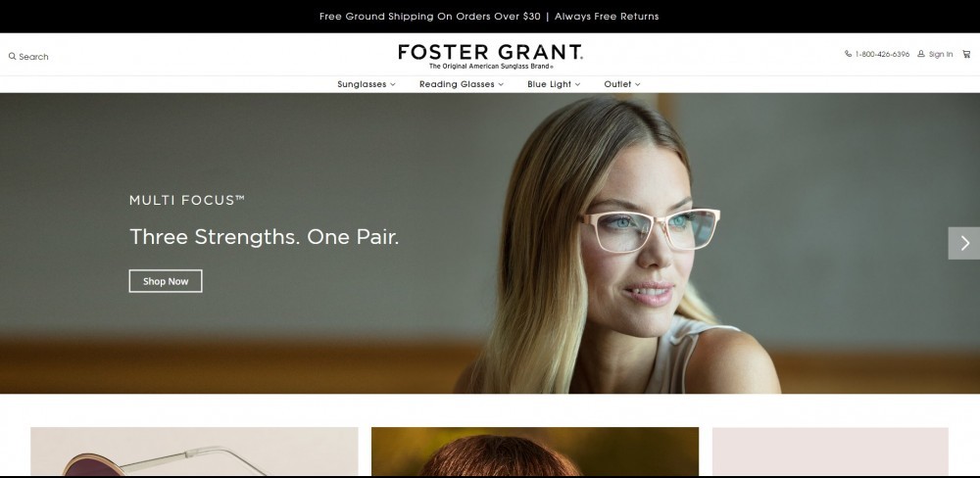Click the Sign In link
980x478 pixels.
click(941, 54)
